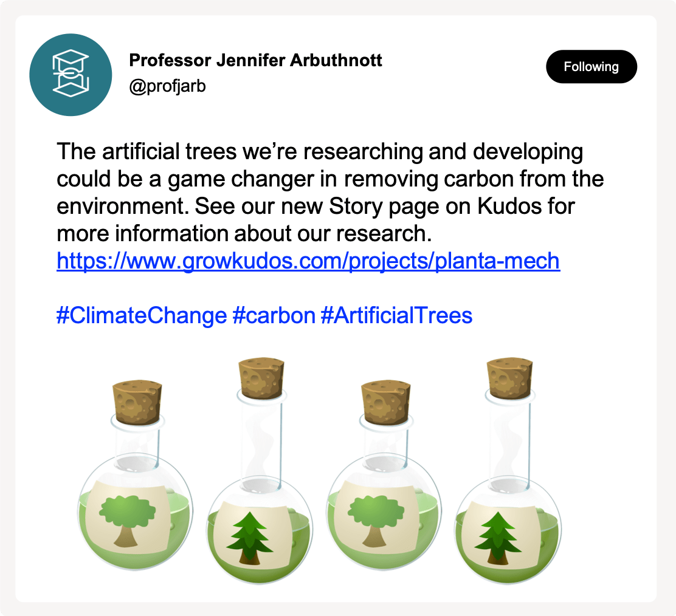The height and width of the screenshot is (616, 676).
Task: Click the cork on the rightmost flask
Action: tap(509, 378)
